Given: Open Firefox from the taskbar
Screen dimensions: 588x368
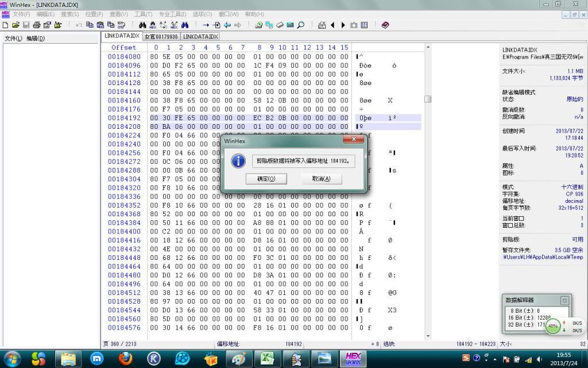Looking at the screenshot, I should point(126,359).
